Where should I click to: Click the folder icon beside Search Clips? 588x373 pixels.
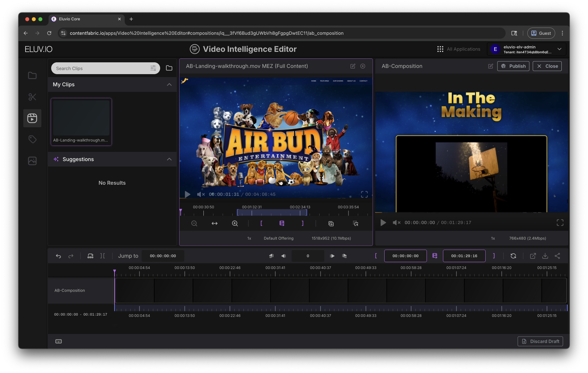point(169,68)
